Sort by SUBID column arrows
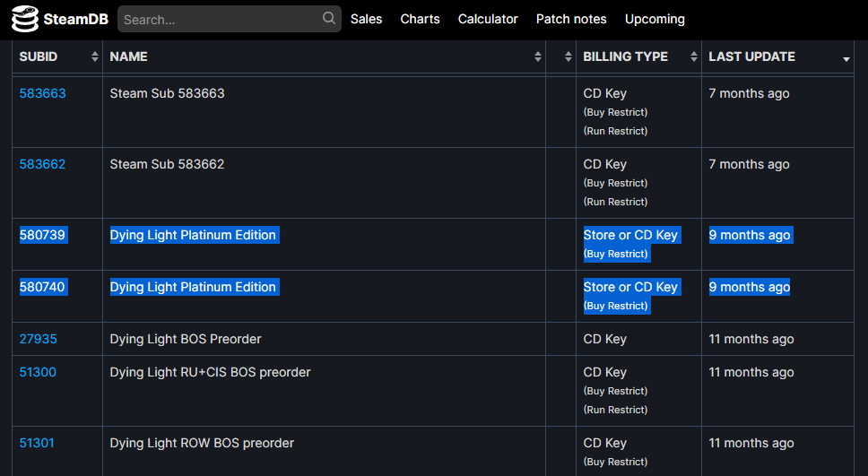The height and width of the screenshot is (476, 868). (x=95, y=56)
